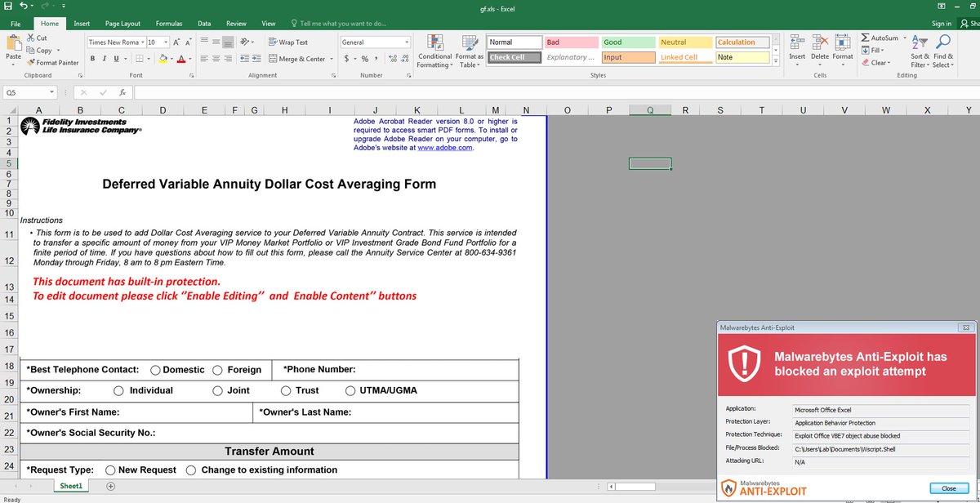Select the Trust ownership radio button

(285, 390)
